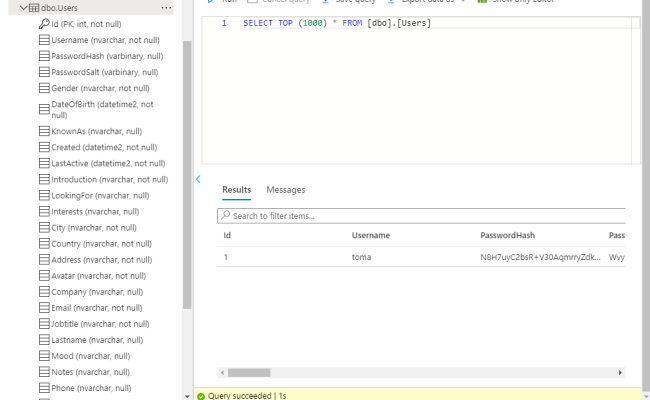
Task: Select the PasswordHash cell starting N8H7uyC2bsR
Action: [x=540, y=257]
